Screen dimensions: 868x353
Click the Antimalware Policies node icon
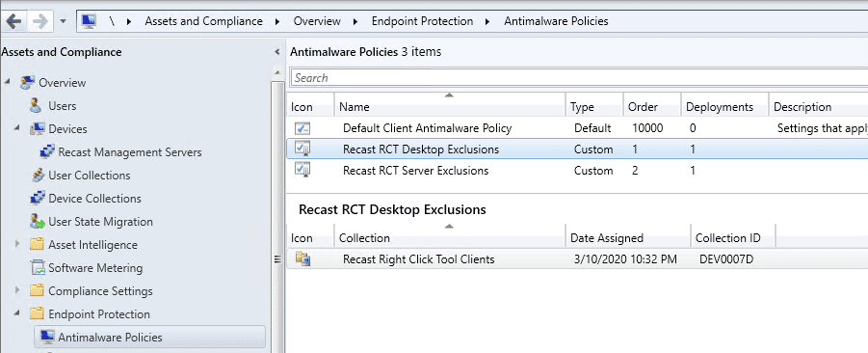tap(47, 337)
